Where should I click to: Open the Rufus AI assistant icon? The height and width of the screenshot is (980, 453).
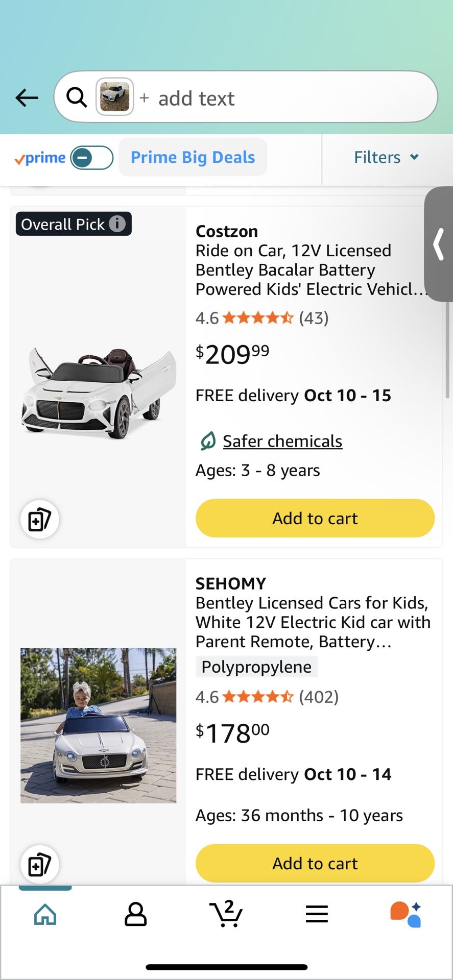406,914
